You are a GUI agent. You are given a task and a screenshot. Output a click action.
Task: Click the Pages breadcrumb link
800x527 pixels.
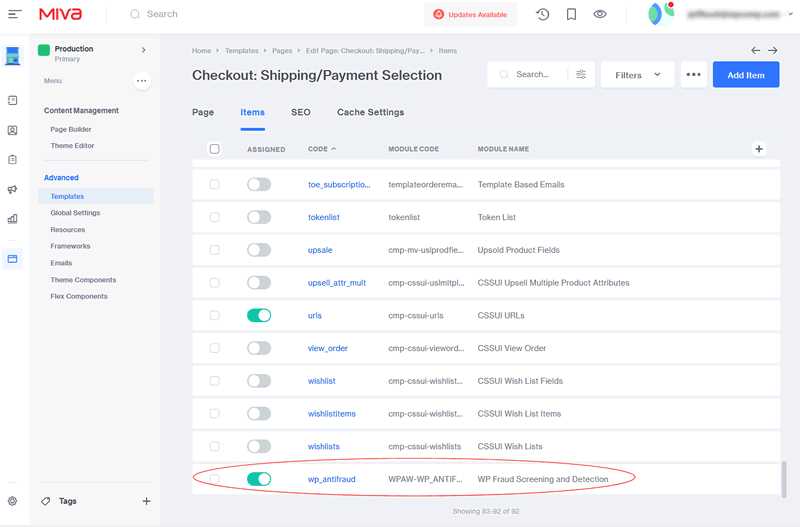(282, 51)
